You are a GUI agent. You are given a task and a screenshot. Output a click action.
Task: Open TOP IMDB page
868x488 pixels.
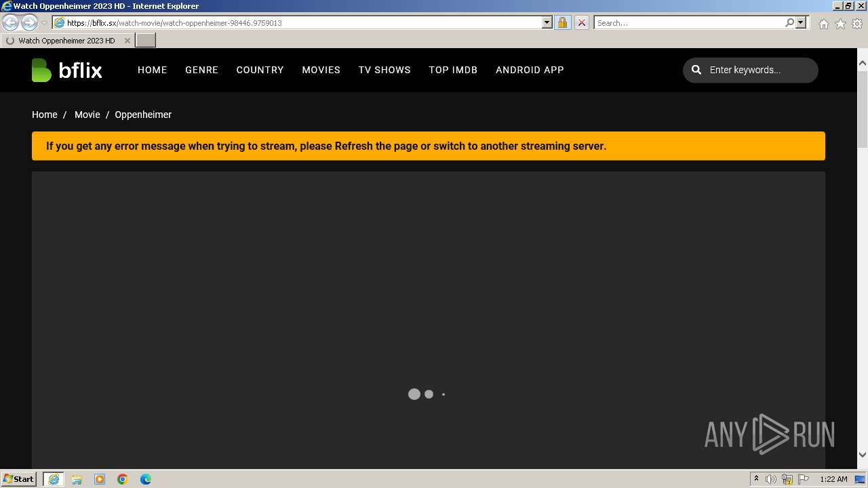453,70
